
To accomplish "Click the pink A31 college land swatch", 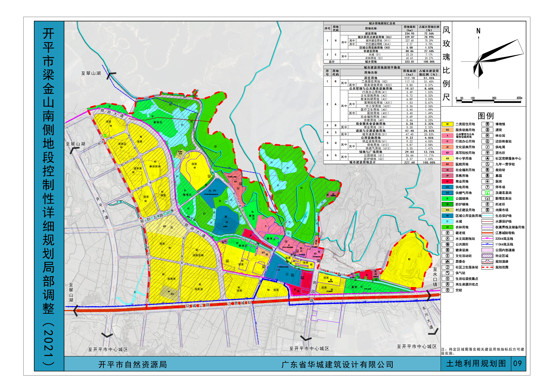I will point(448,153).
